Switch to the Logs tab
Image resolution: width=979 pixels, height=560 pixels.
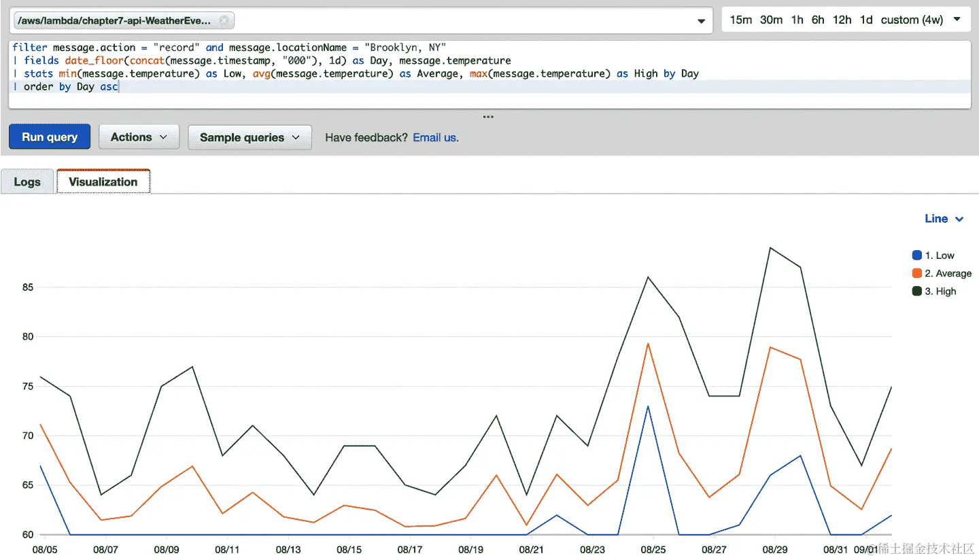click(27, 181)
